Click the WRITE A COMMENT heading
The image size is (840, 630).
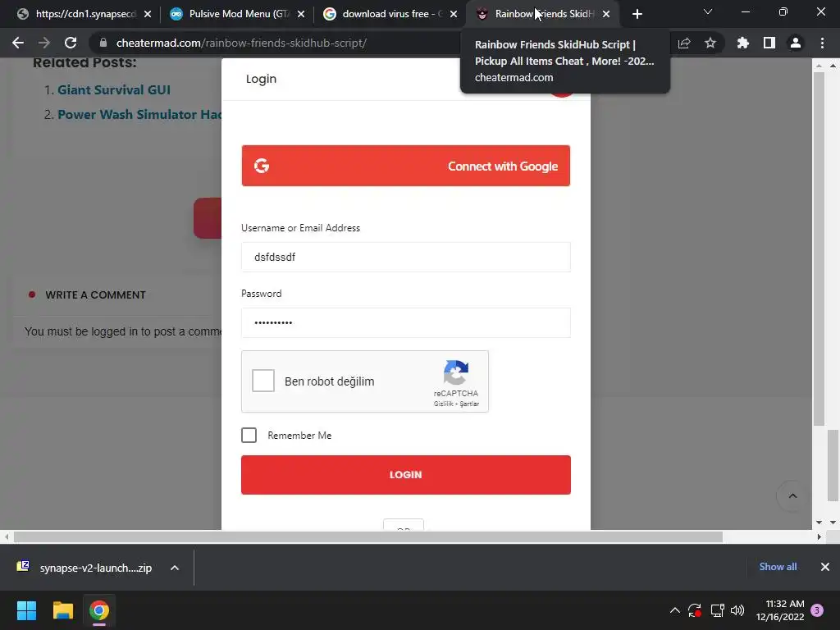(95, 295)
